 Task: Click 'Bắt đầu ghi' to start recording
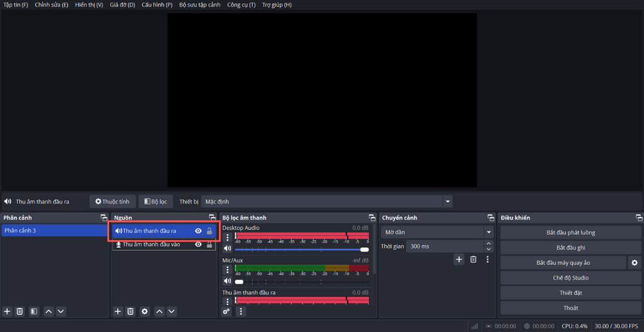[570, 248]
